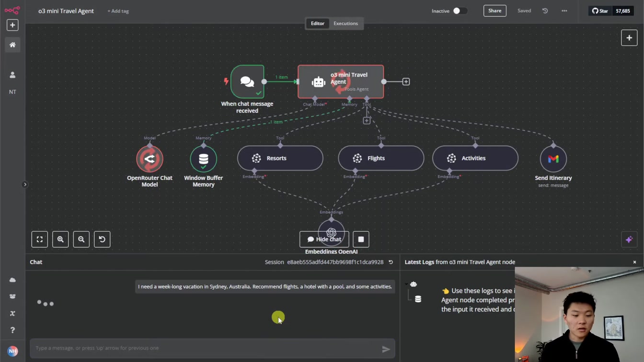Select the Activities vector store node
Viewport: 644px width, 362px height.
click(475, 158)
